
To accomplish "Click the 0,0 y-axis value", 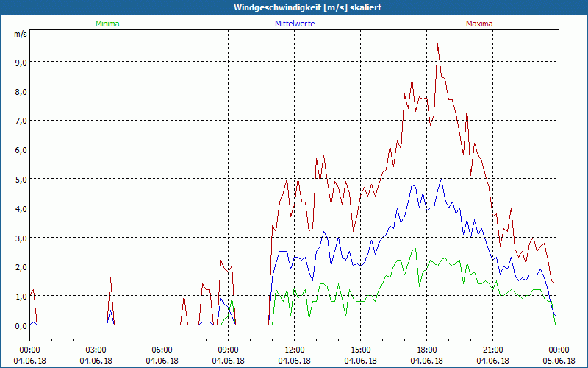I will 21,326.
